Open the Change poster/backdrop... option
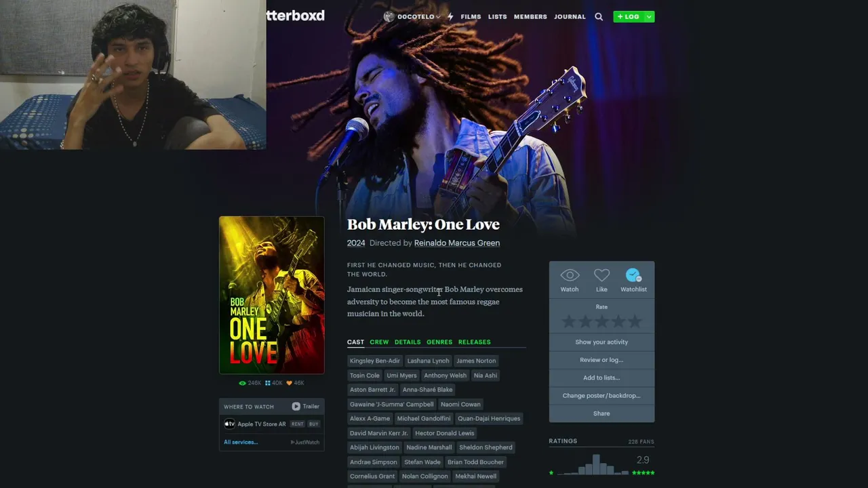Image resolution: width=868 pixels, height=488 pixels. point(601,395)
